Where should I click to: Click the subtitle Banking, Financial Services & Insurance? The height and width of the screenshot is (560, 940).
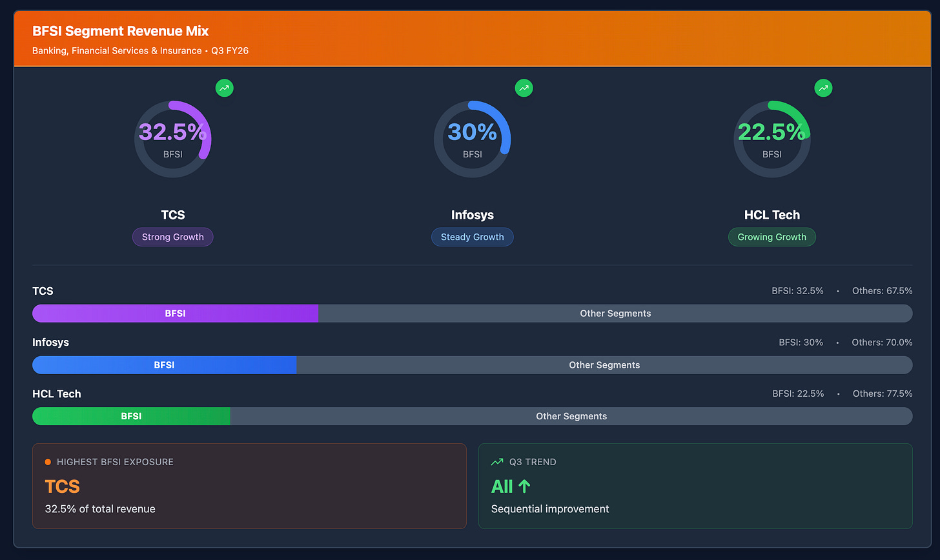point(117,50)
